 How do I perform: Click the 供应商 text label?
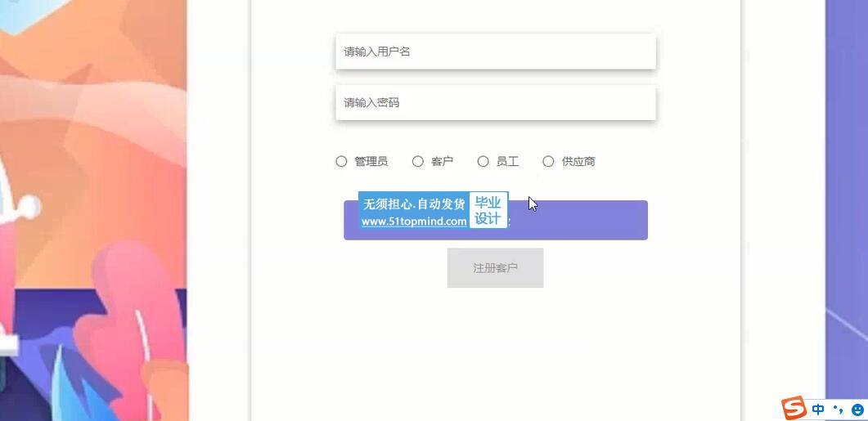click(x=578, y=162)
